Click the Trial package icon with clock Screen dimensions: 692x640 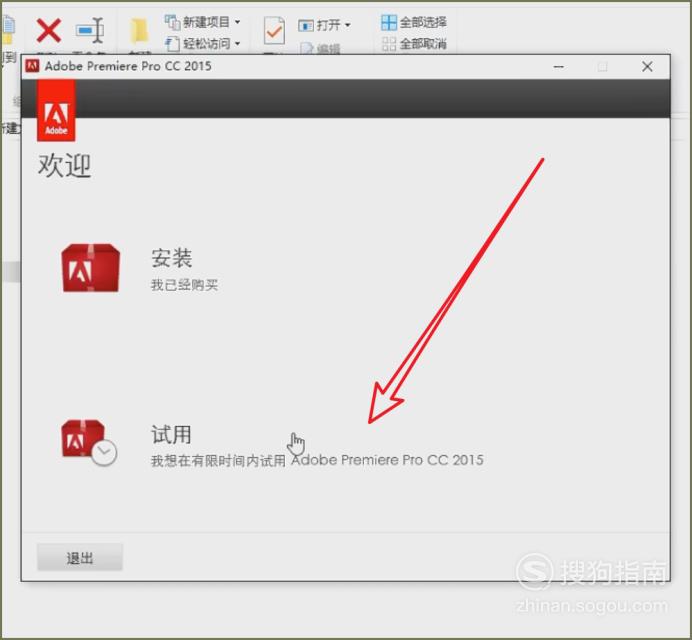[89, 442]
